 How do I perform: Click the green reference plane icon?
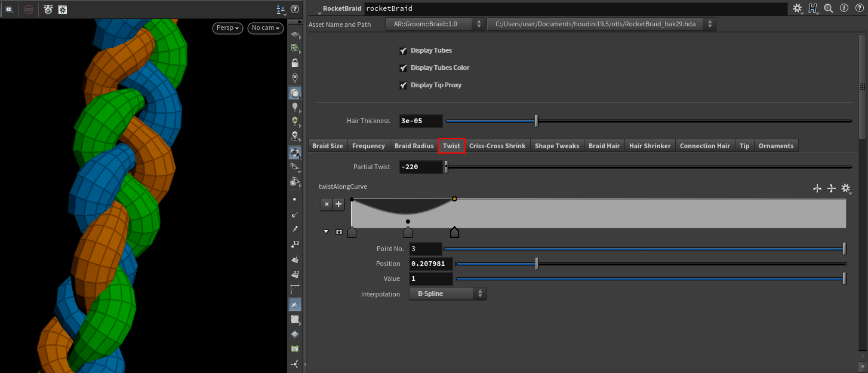pos(295,48)
